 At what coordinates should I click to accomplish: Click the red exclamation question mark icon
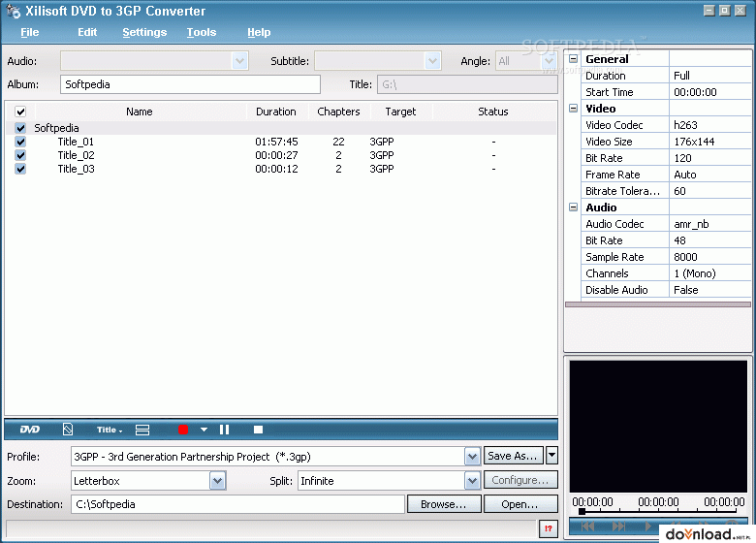point(549,528)
